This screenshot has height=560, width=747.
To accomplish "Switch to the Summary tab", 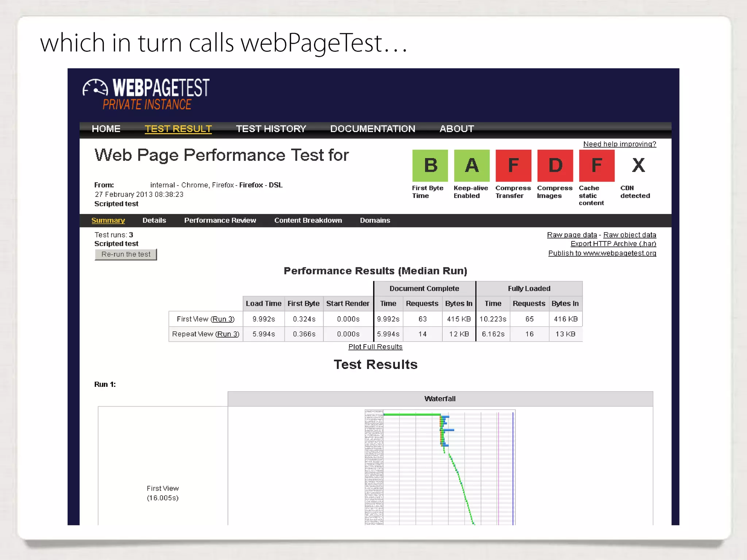I will (108, 220).
